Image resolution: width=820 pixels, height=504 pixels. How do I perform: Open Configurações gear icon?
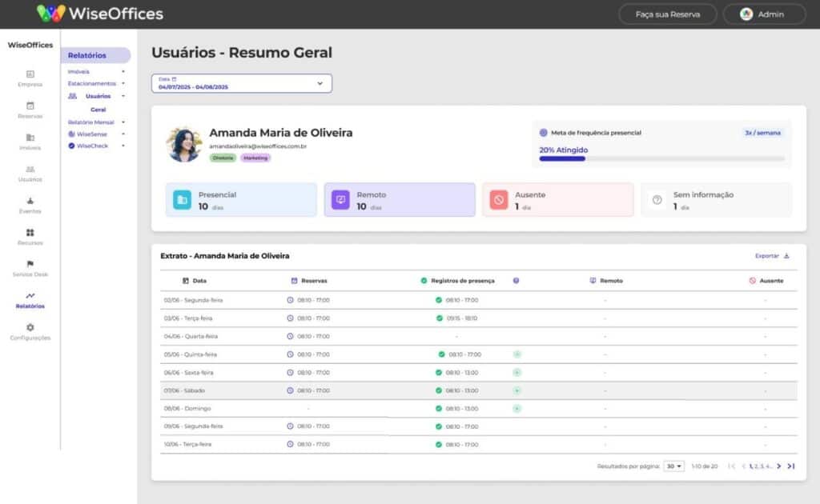pyautogui.click(x=30, y=328)
